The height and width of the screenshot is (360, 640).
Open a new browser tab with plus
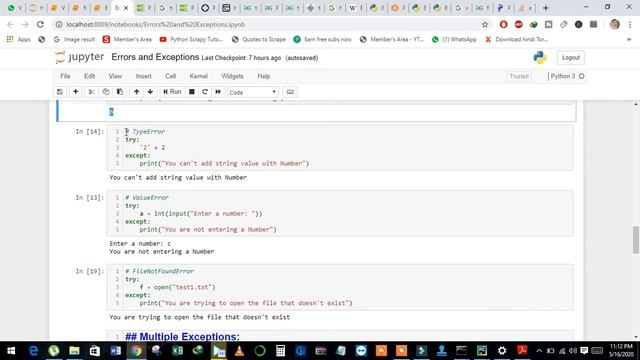tap(546, 8)
